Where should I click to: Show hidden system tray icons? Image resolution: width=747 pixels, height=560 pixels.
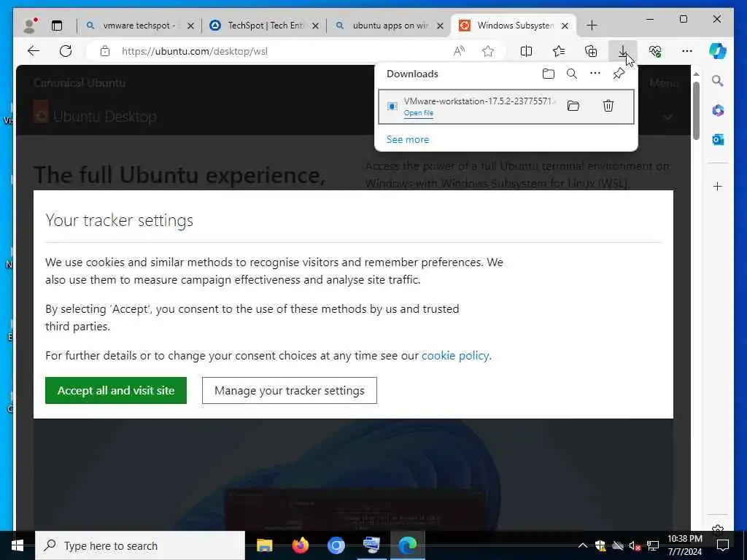(583, 545)
